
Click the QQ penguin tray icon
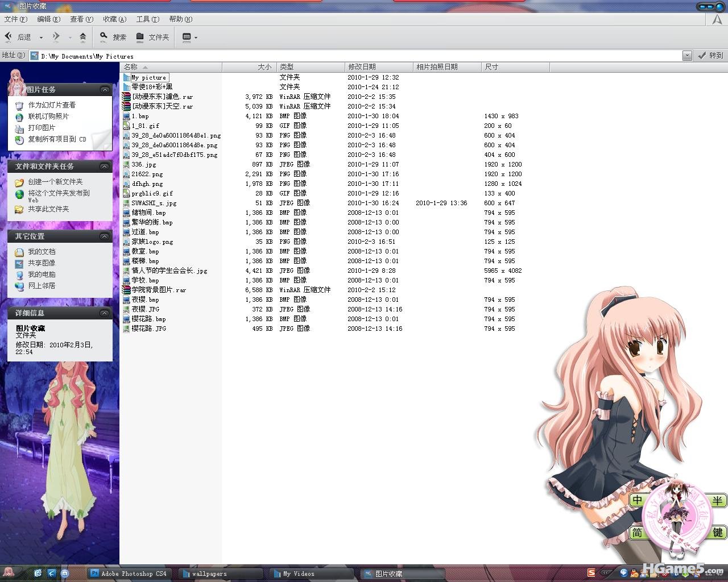click(634, 573)
